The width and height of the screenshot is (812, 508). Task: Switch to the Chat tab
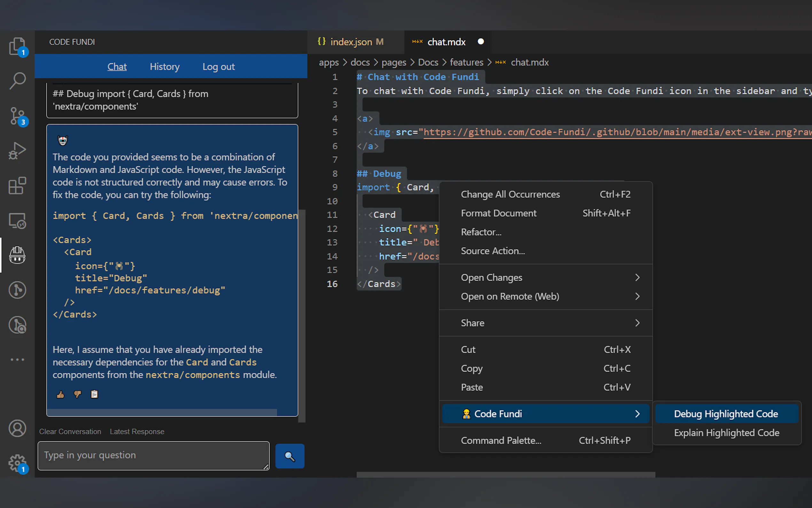(117, 67)
